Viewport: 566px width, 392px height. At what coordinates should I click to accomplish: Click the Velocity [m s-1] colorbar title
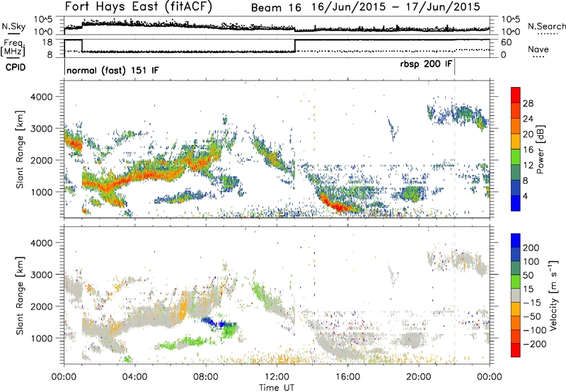tap(553, 296)
